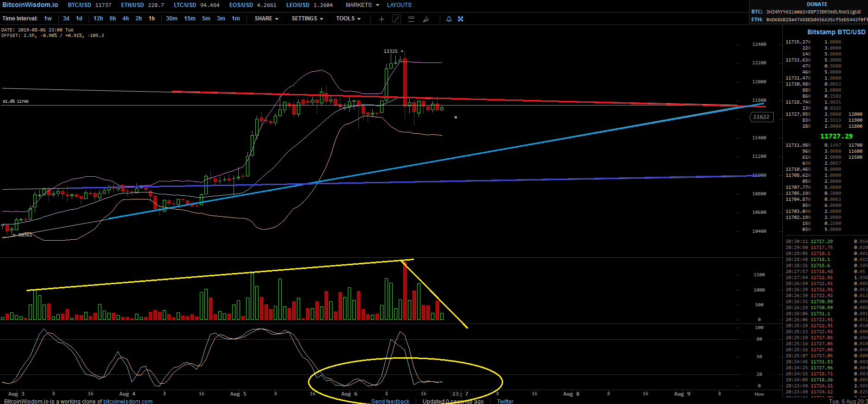Viewport: 868px width, 404px height.
Task: Click the Bitstamp BTC/USD panel title
Action: (836, 32)
